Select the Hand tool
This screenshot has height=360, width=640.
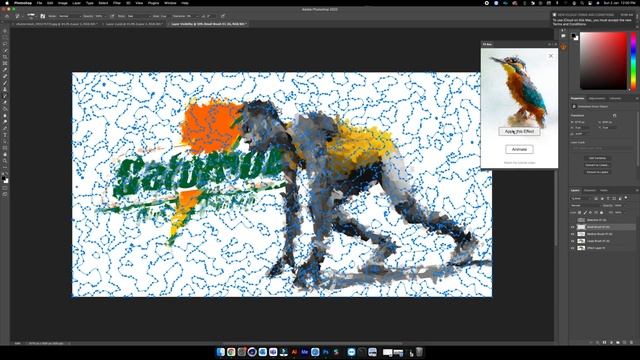click(x=5, y=155)
